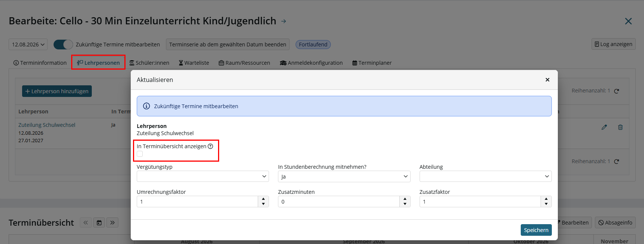
Task: Increase Zusatzfaktor with the up arrow
Action: coord(546,199)
